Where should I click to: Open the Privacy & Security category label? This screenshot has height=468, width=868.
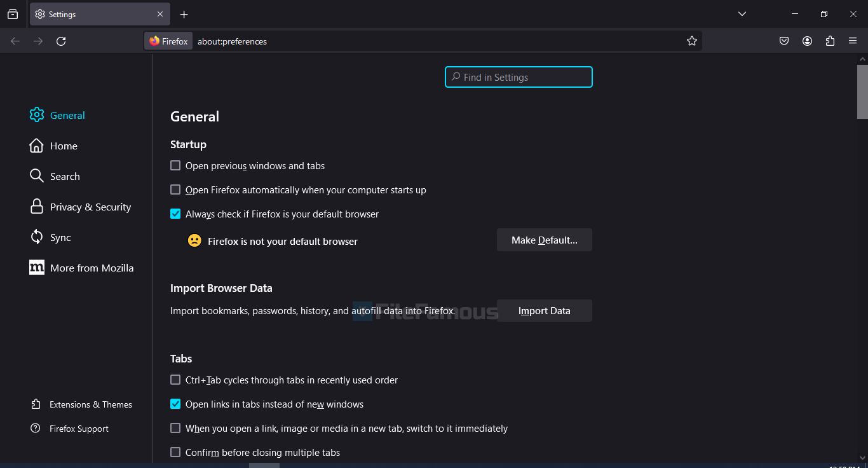(90, 207)
